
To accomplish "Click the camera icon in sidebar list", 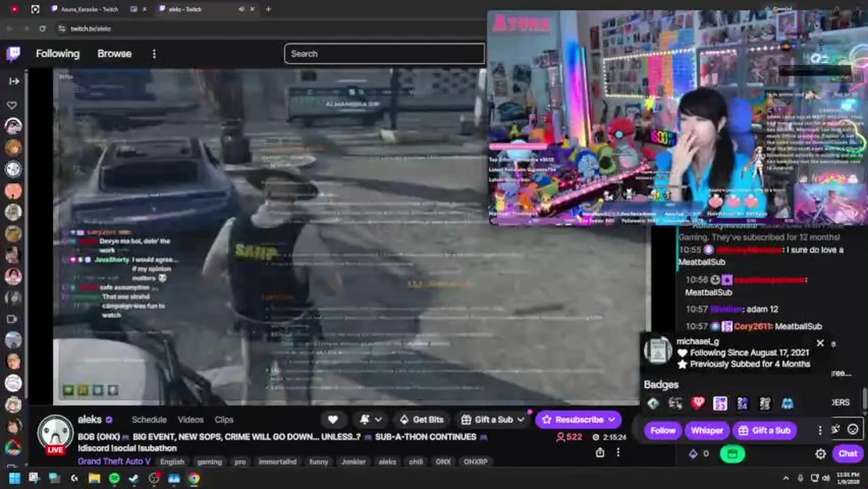I will (x=12, y=319).
